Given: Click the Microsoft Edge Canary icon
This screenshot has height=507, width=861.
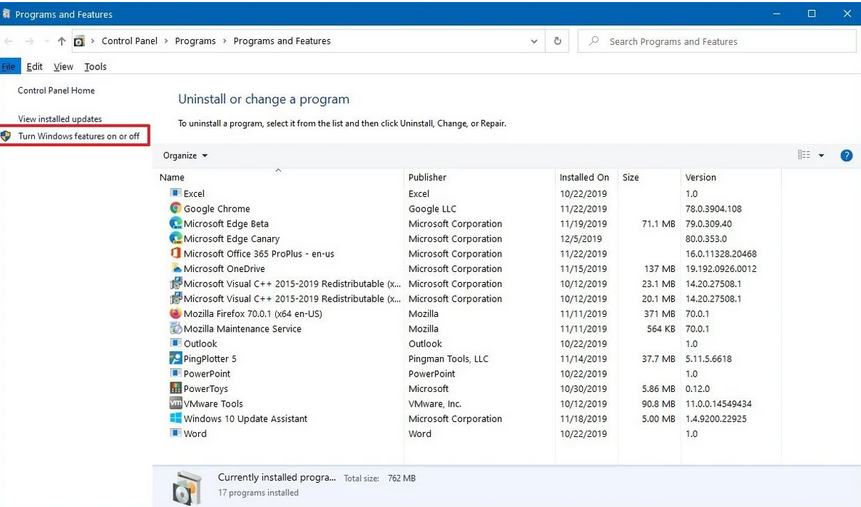Looking at the screenshot, I should [175, 238].
